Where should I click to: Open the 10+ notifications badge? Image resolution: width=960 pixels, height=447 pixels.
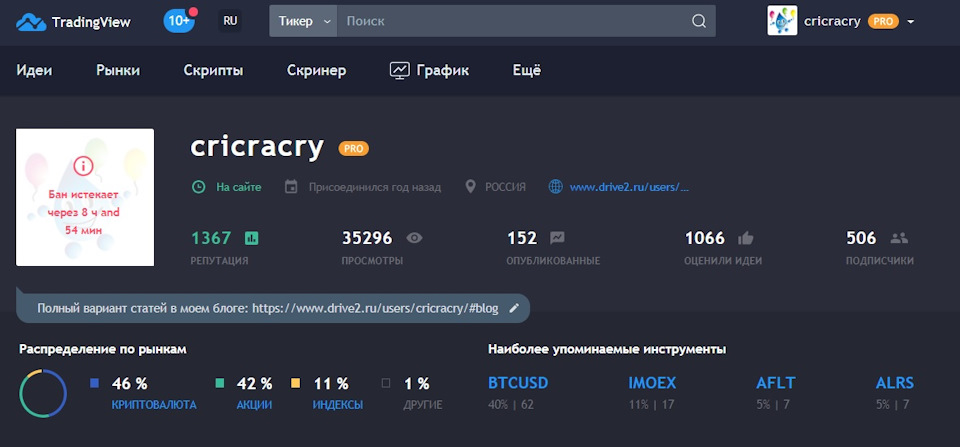point(181,21)
